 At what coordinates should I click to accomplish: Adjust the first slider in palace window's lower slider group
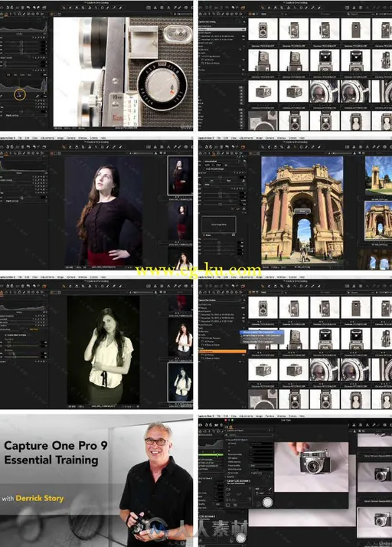pyautogui.click(x=220, y=242)
